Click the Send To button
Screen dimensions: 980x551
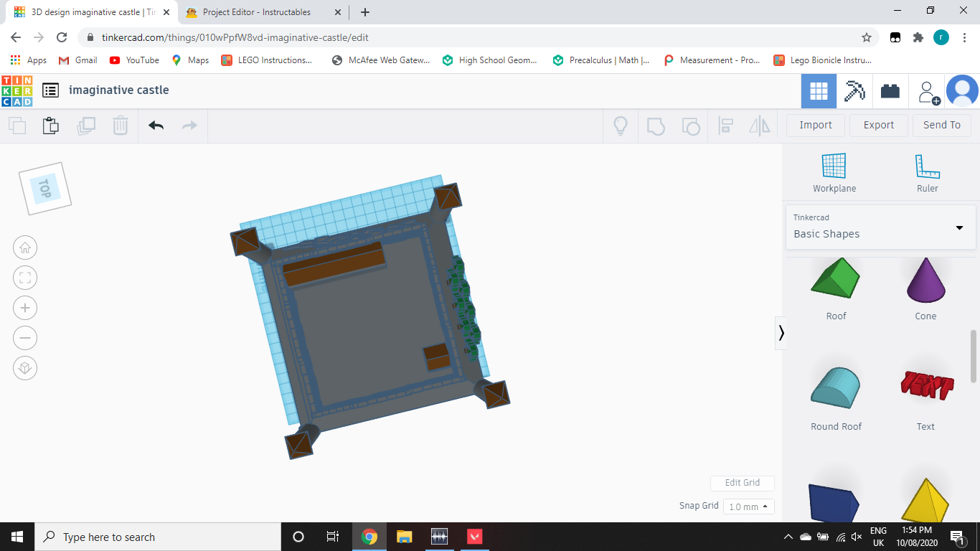click(x=942, y=125)
